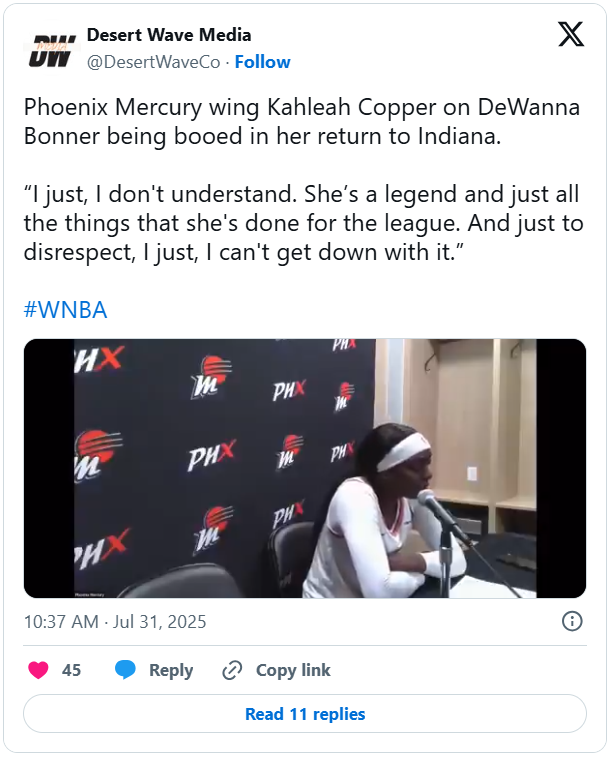
Task: Open the Desert Wave Media profile name
Action: (x=169, y=35)
